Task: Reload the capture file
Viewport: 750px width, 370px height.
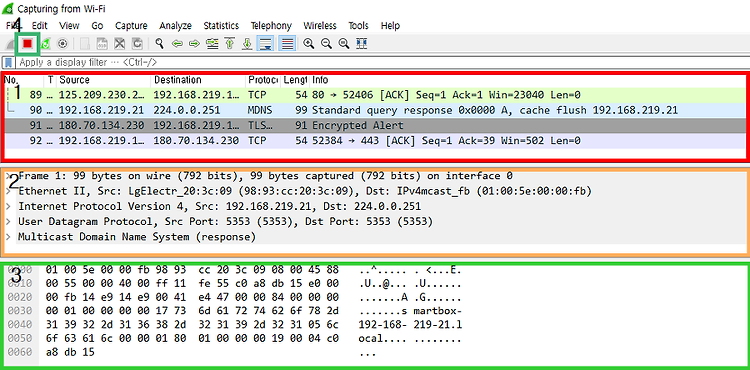Action: [137, 44]
